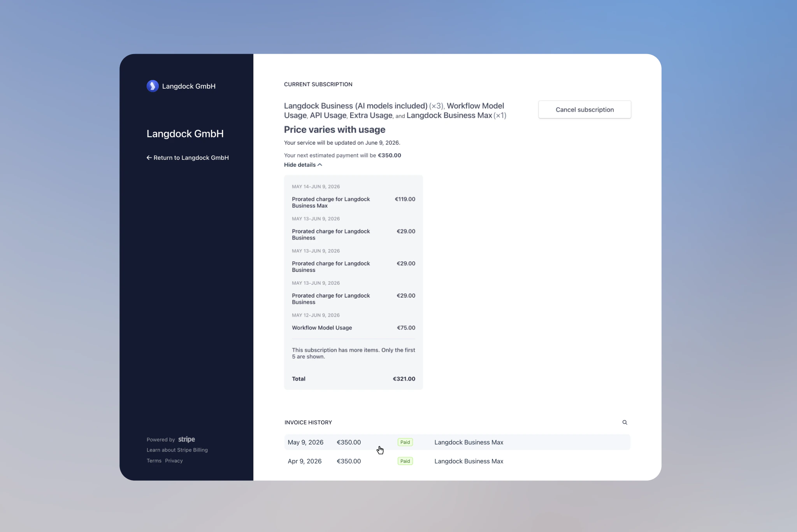The height and width of the screenshot is (532, 797).
Task: Click the Langdock GmbH sidebar title
Action: click(185, 134)
